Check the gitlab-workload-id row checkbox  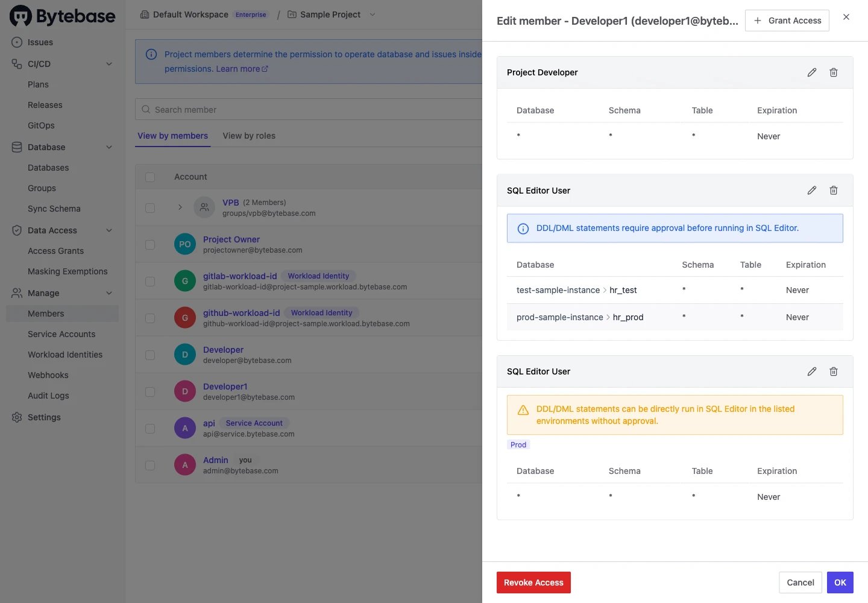coord(150,282)
